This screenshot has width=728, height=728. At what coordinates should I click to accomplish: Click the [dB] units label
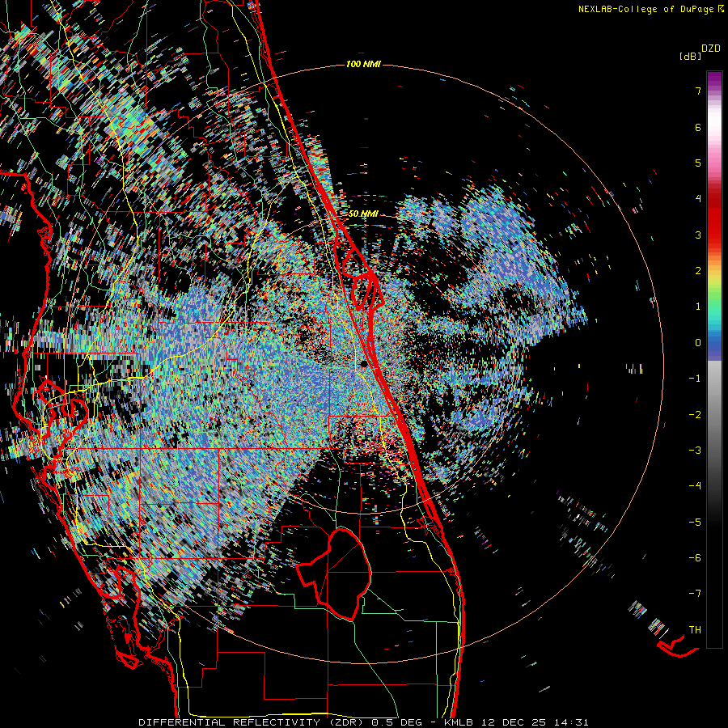pos(691,56)
